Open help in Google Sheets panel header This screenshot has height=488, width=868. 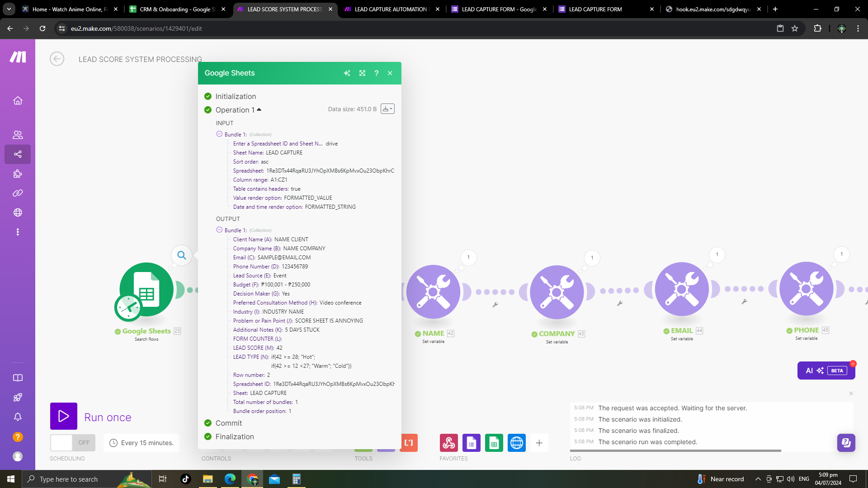point(376,73)
